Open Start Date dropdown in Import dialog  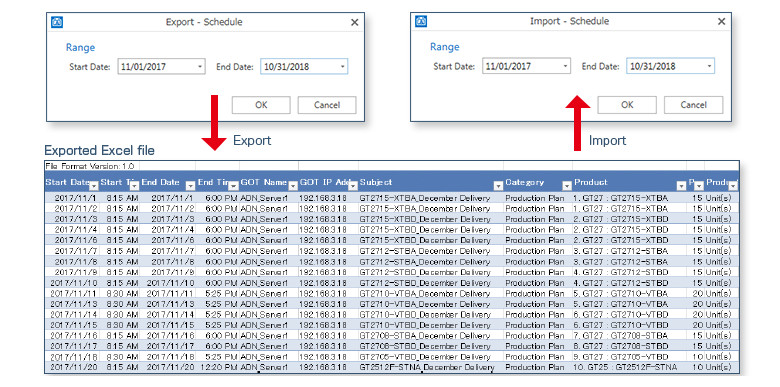tap(565, 66)
